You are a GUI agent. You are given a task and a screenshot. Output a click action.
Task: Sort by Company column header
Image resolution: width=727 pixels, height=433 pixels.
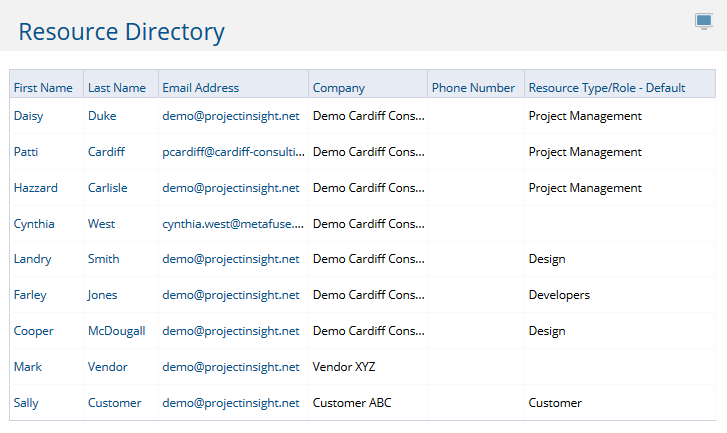click(x=338, y=88)
